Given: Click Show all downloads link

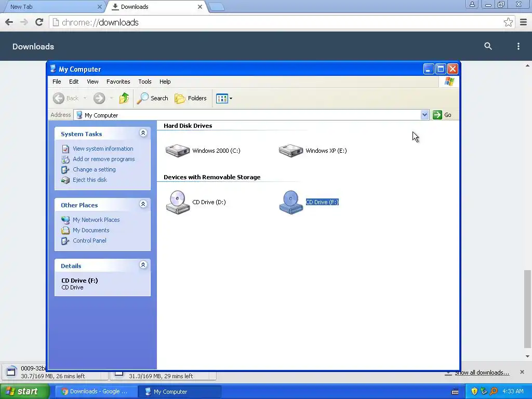Looking at the screenshot, I should pyautogui.click(x=482, y=373).
